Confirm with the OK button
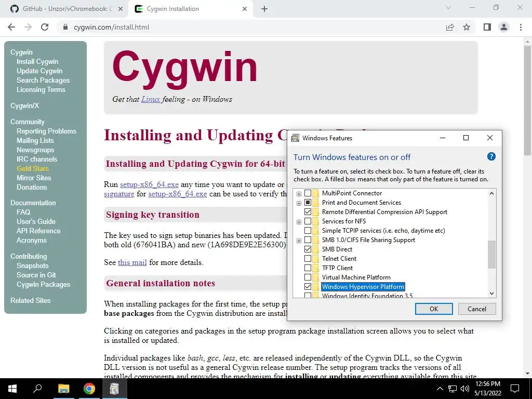This screenshot has width=532, height=399. [x=434, y=309]
